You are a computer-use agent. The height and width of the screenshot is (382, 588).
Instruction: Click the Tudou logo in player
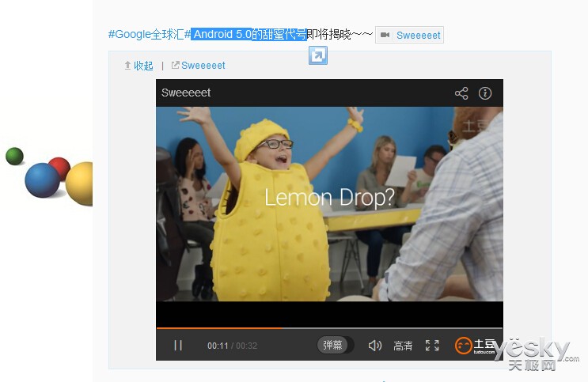pos(475,346)
